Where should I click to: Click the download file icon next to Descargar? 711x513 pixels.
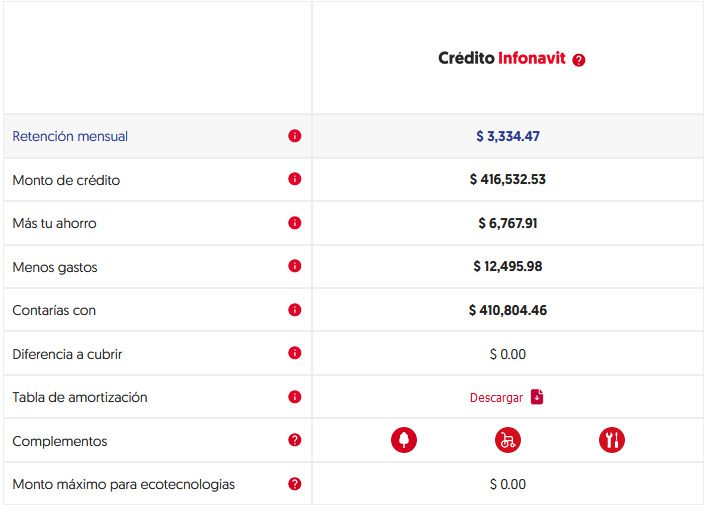(537, 396)
